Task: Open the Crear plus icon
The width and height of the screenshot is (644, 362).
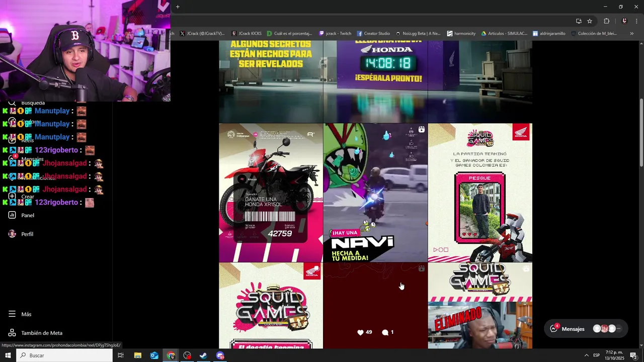Action: coord(12,196)
